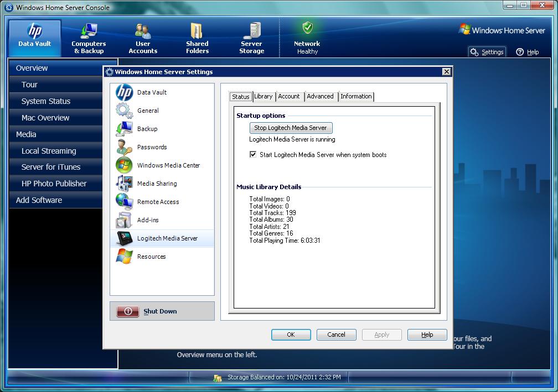Click the User Accounts icon
Screen dimensions: 558x392
[143, 31]
